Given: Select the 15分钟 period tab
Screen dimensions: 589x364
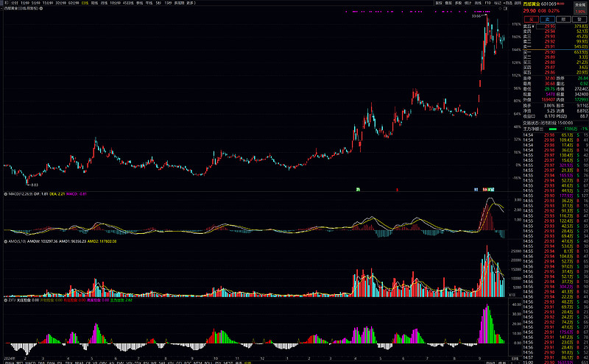Looking at the screenshot, I should [46, 3].
